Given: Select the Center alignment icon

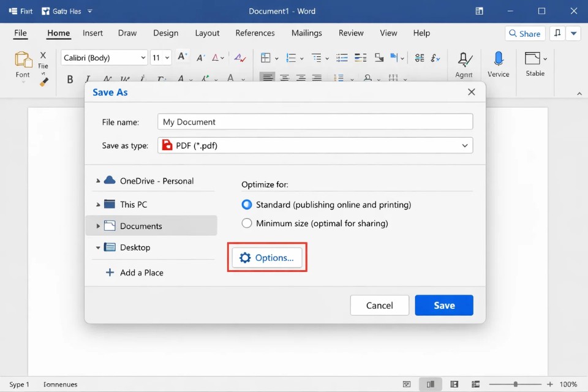Looking at the screenshot, I should pos(285,78).
